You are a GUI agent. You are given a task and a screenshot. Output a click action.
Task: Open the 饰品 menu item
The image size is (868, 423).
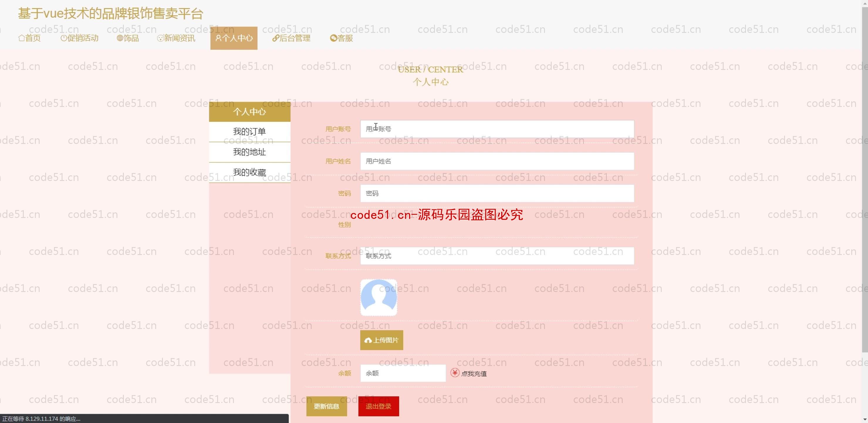pyautogui.click(x=128, y=38)
